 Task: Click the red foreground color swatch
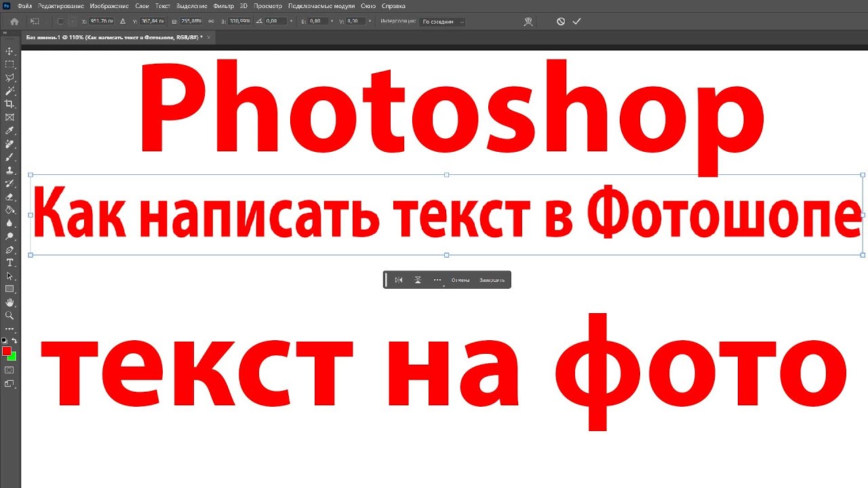tap(6, 350)
